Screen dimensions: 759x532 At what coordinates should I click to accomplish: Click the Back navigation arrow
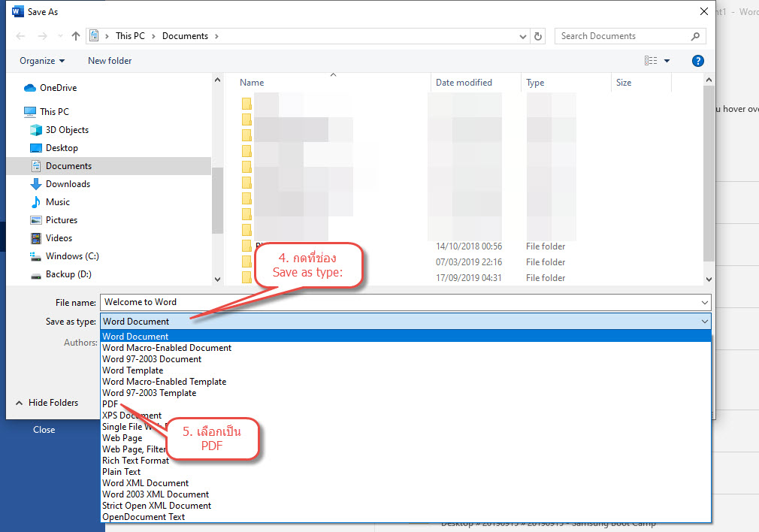[20, 36]
